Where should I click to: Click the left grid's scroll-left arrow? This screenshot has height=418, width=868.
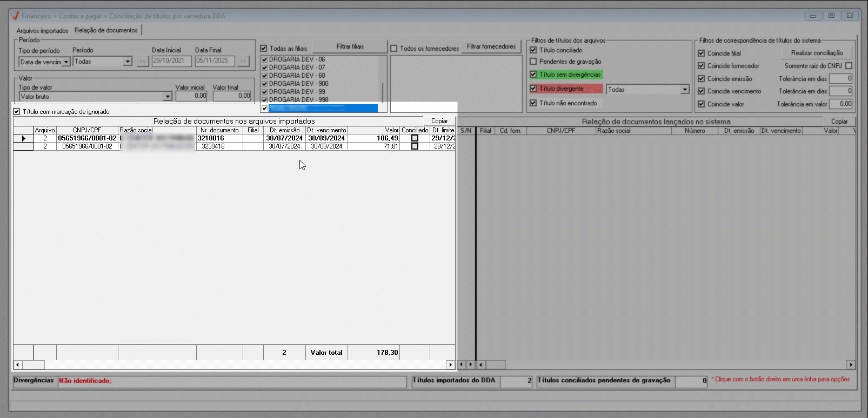[x=18, y=365]
